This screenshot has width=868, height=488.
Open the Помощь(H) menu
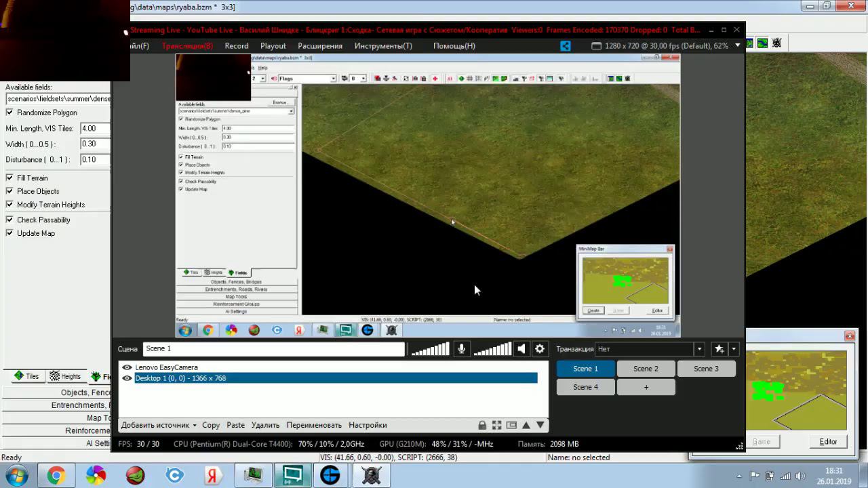pyautogui.click(x=454, y=46)
